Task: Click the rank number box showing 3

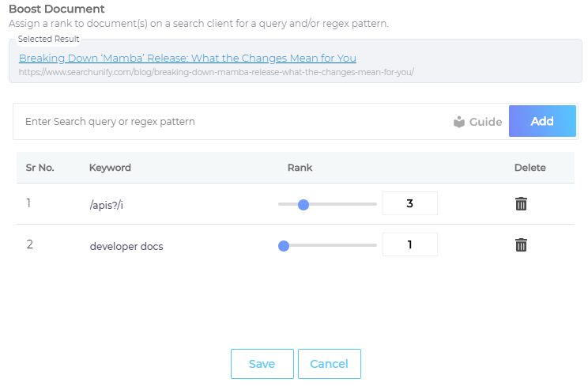Action: pos(409,203)
